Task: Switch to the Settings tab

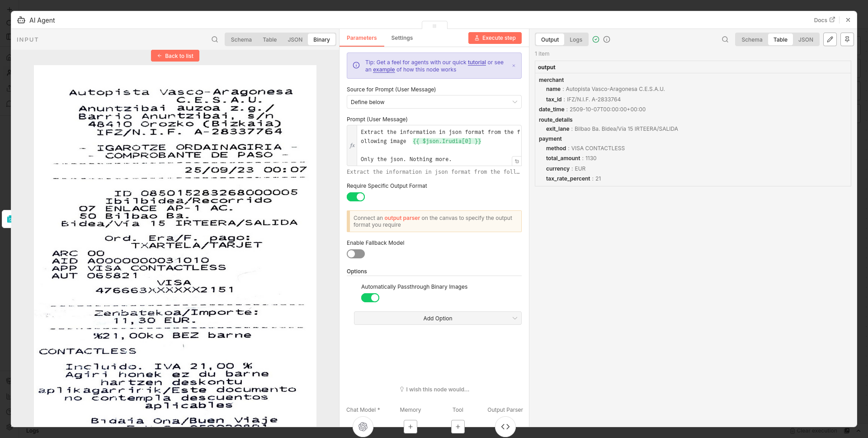Action: point(401,38)
